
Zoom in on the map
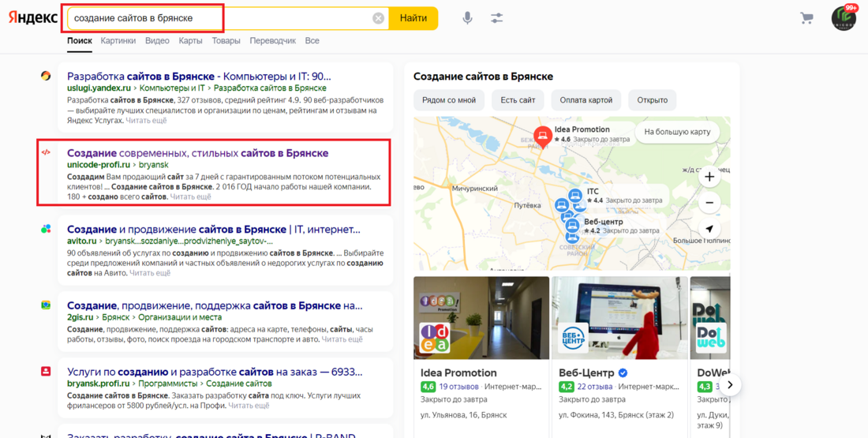pos(709,178)
